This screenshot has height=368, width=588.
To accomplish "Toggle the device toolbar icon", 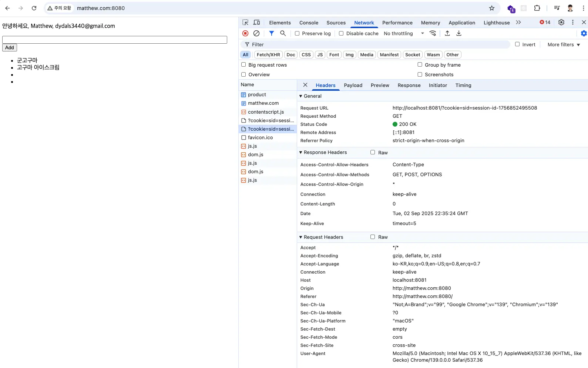I will click(256, 23).
